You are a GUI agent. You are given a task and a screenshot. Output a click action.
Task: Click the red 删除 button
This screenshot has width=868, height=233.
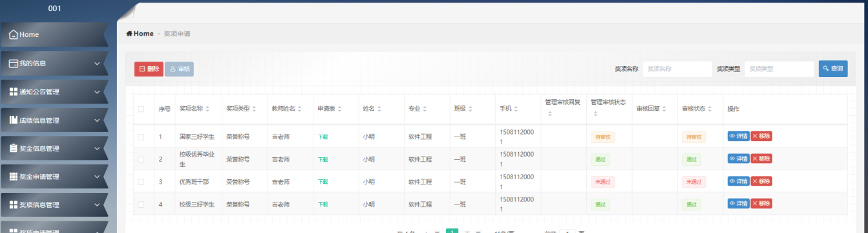149,69
